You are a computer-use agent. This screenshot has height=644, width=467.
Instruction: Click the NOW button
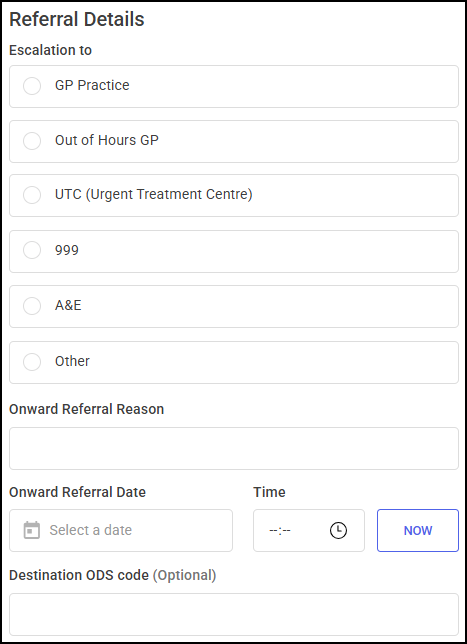pyautogui.click(x=418, y=531)
